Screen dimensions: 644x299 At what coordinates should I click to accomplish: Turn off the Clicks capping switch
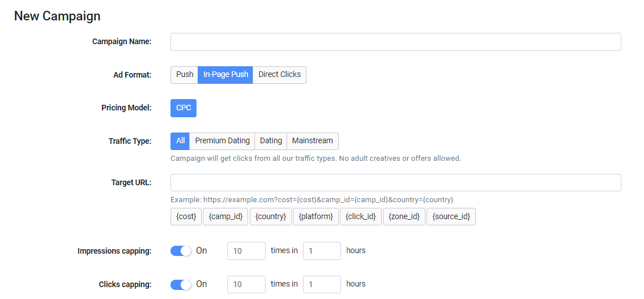181,284
